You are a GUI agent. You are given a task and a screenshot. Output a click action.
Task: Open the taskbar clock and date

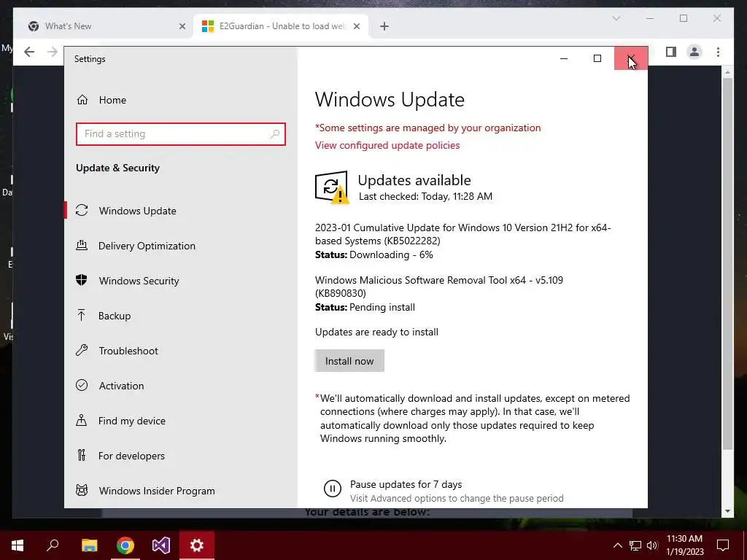pyautogui.click(x=684, y=545)
